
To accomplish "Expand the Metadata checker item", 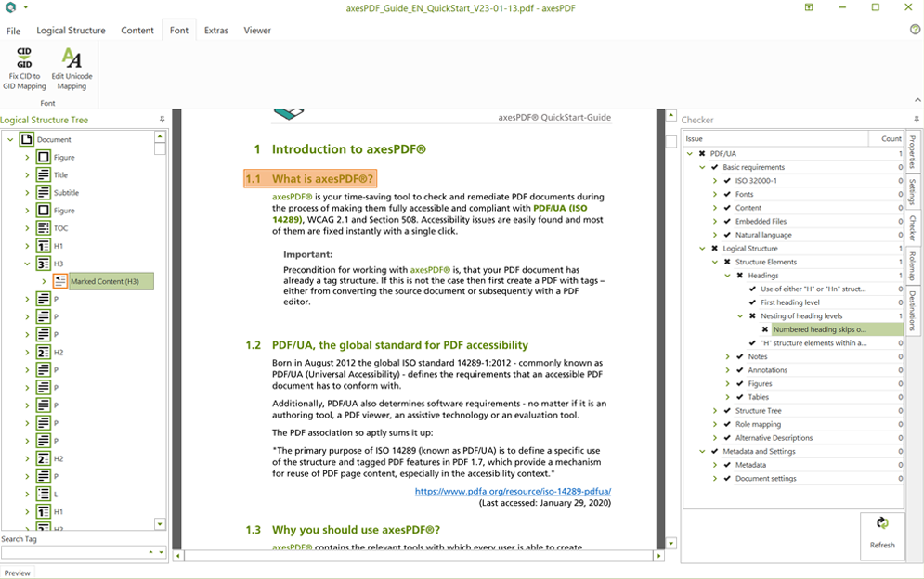I will tap(715, 465).
